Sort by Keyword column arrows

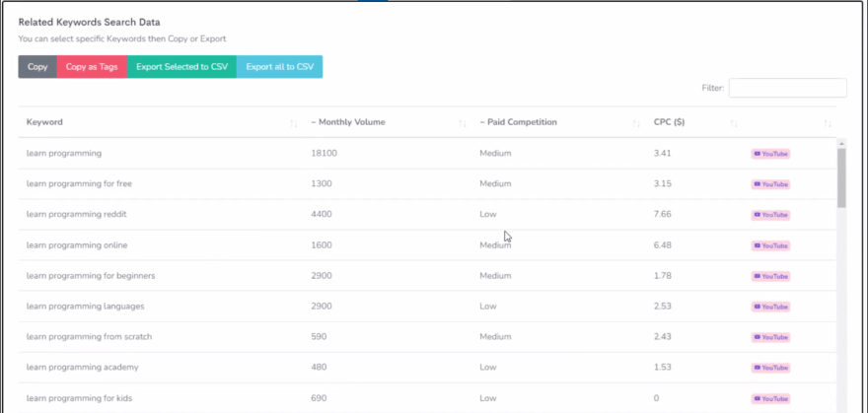click(x=293, y=123)
